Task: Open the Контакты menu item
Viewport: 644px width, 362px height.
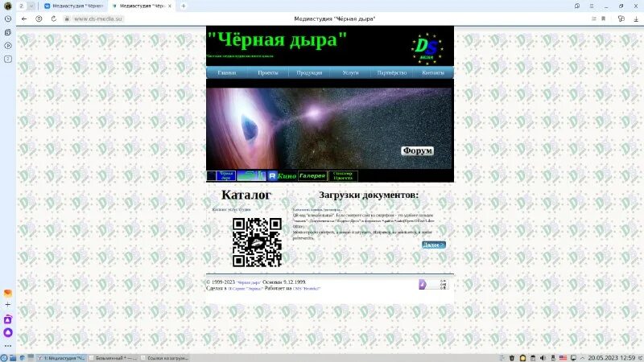Action: 433,72
